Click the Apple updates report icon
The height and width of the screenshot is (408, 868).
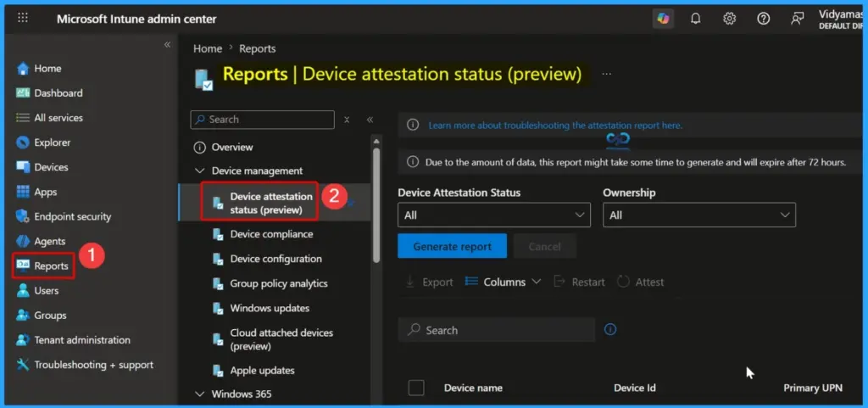click(218, 371)
